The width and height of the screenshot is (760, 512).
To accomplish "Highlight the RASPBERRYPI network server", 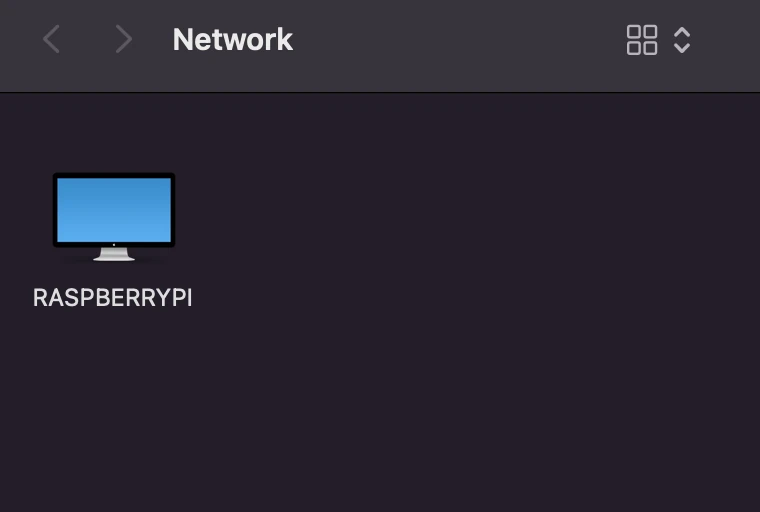I will 114,217.
